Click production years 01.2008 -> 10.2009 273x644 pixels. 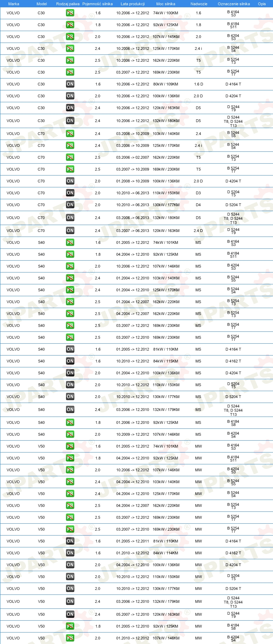pyautogui.click(x=133, y=181)
